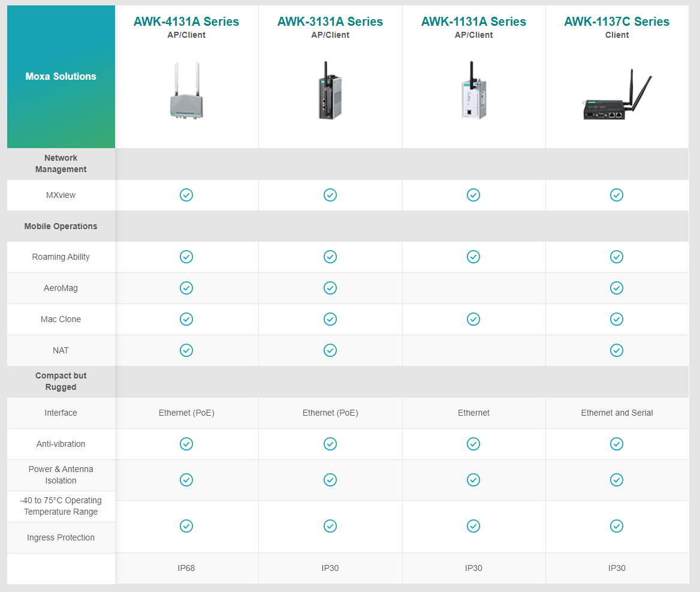Click Mac Clone checkmark under AWK-3131A
Screen dimensions: 700x592
[330, 320]
